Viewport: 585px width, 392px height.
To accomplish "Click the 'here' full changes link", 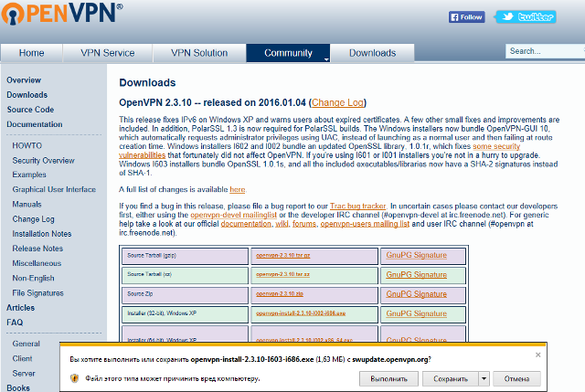I will click(x=238, y=189).
